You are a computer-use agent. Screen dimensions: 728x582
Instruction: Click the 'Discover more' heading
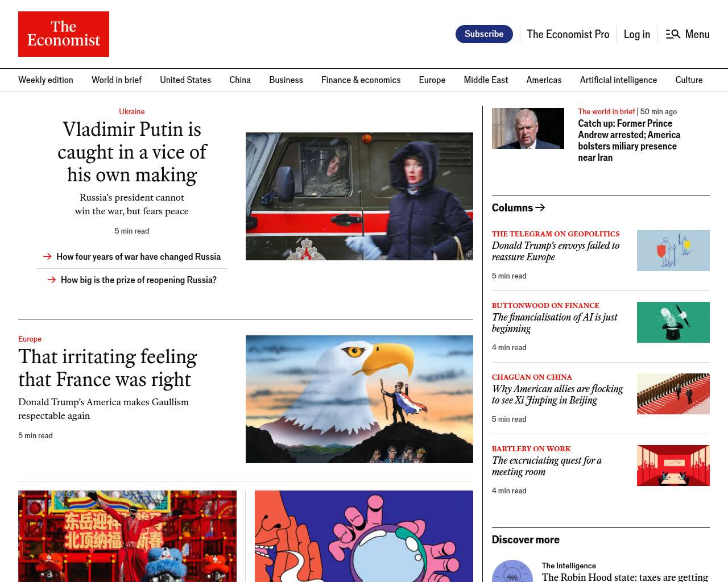point(526,539)
